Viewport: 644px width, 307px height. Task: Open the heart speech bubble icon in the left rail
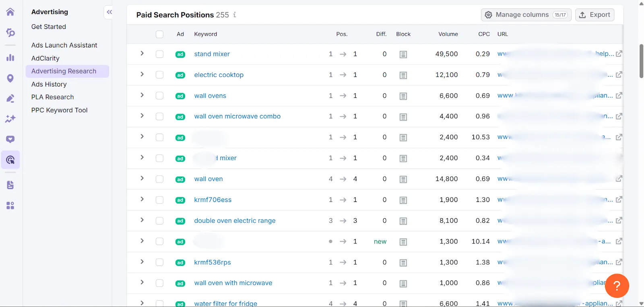pos(10,139)
